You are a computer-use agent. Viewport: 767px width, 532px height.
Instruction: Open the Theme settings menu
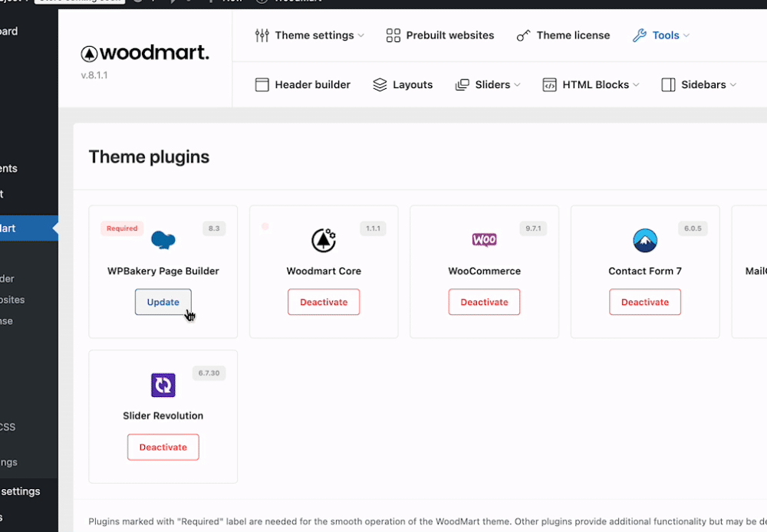[314, 35]
